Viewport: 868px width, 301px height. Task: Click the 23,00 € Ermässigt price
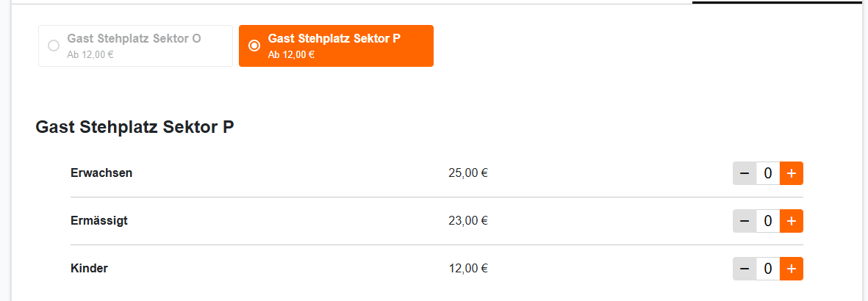[x=468, y=220]
